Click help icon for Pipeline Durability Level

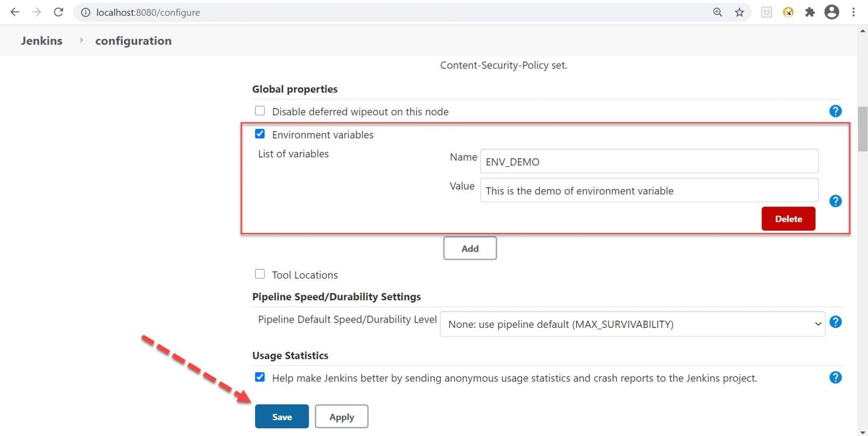pyautogui.click(x=835, y=322)
